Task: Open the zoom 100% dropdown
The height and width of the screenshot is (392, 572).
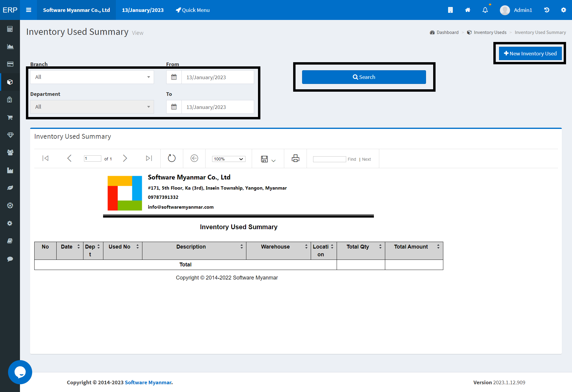Action: pyautogui.click(x=229, y=159)
